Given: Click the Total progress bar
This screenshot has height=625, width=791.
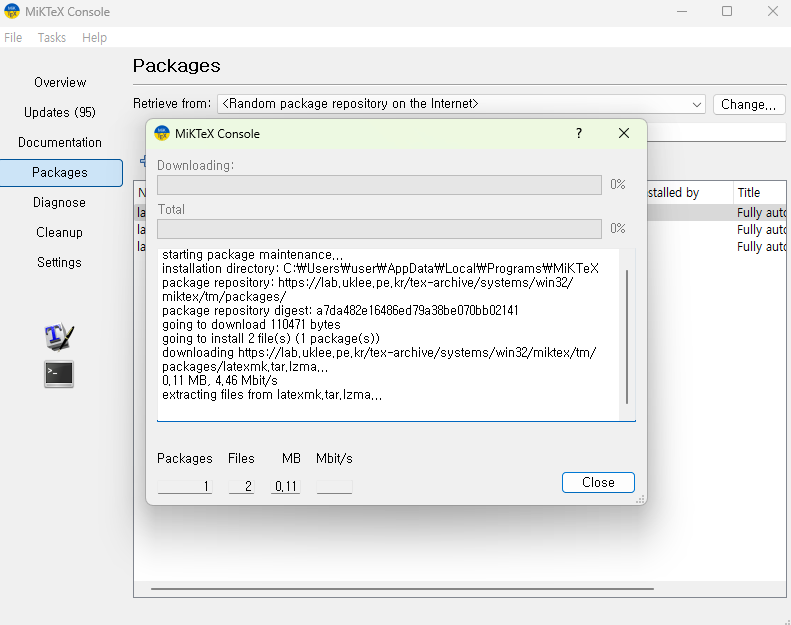Looking at the screenshot, I should coord(379,229).
